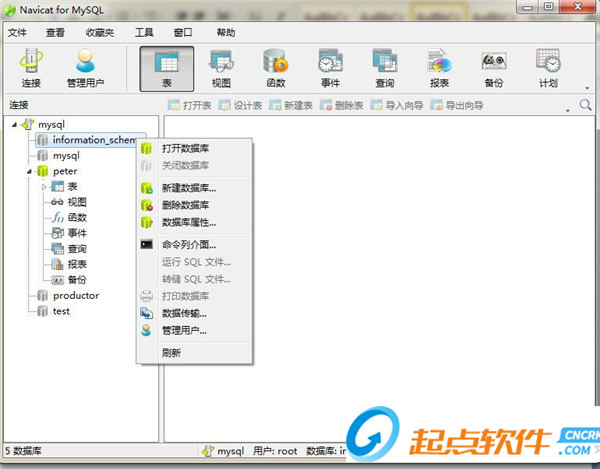Select the information_schema database
This screenshot has width=600, height=469.
pyautogui.click(x=90, y=140)
